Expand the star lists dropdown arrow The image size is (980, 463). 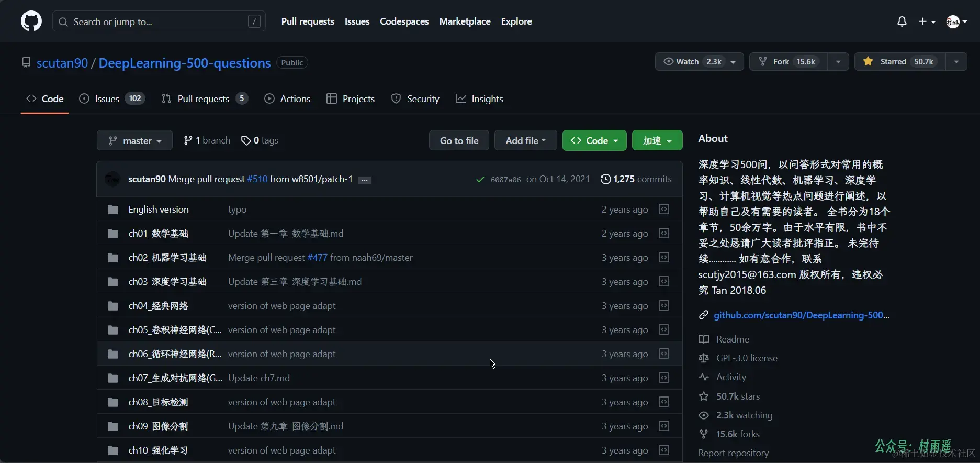pos(956,62)
